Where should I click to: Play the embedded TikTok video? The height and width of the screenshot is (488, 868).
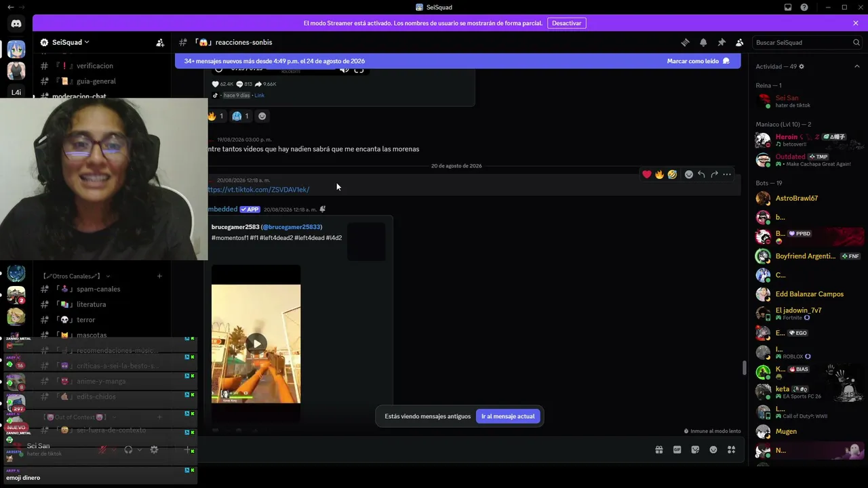(x=256, y=344)
